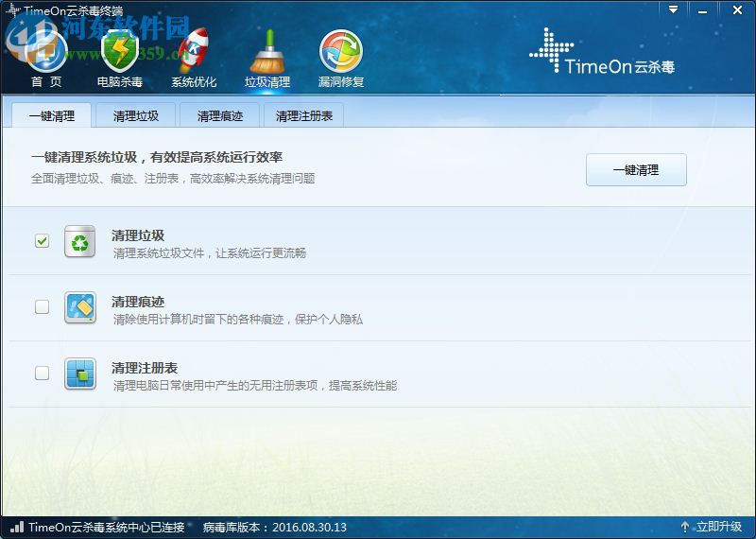The width and height of the screenshot is (756, 539).
Task: Click the 清理注册表 row heading
Action: (x=145, y=368)
